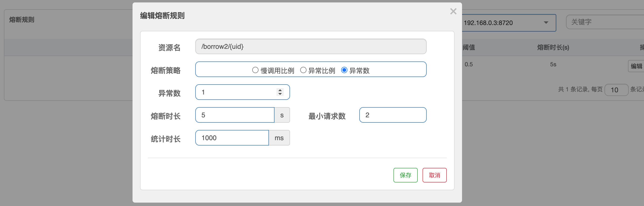Select the 异常数 radio option
The height and width of the screenshot is (206, 644).
(344, 70)
